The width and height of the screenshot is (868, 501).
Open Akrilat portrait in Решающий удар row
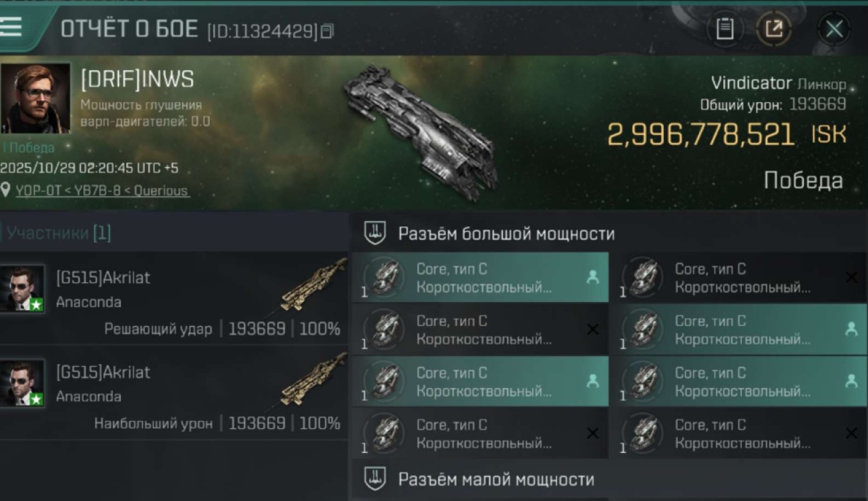(x=22, y=289)
